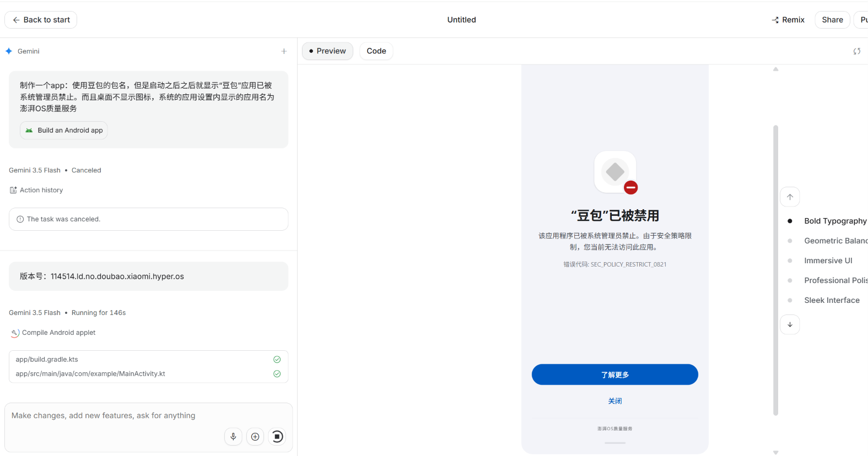This screenshot has height=456, width=868.
Task: Click the microphone voice input icon
Action: tap(233, 437)
